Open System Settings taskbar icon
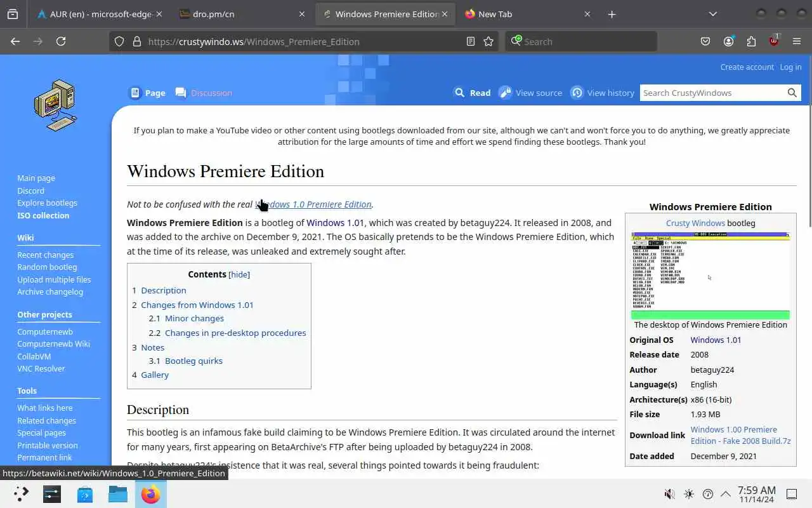This screenshot has height=508, width=812. (52, 493)
